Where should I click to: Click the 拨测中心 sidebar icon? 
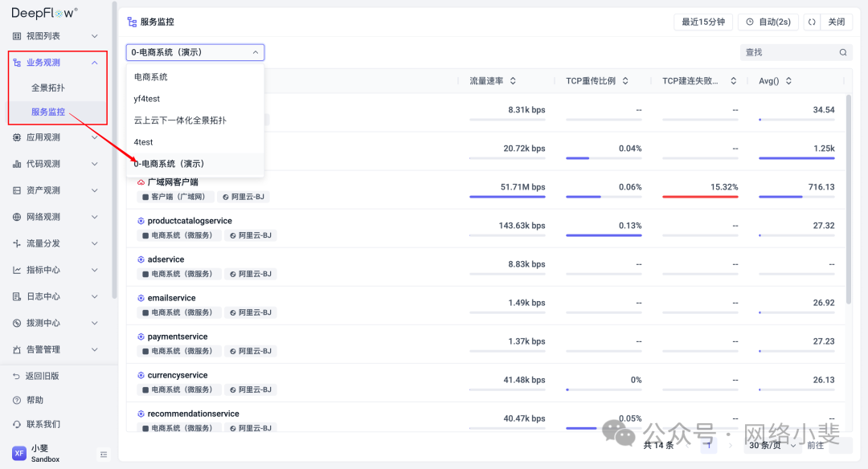pos(16,323)
